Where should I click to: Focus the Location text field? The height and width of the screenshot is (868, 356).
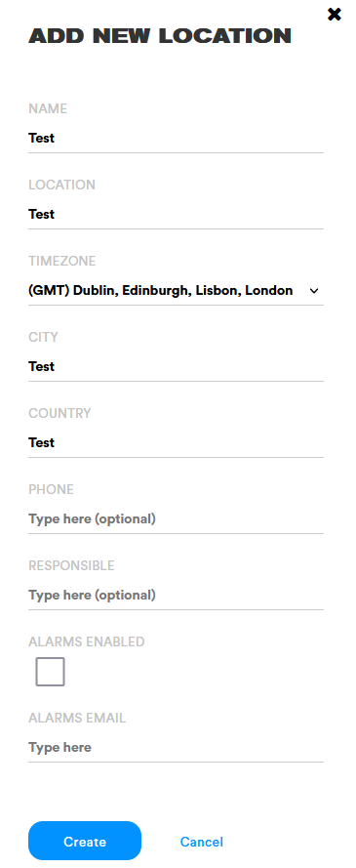pyautogui.click(x=176, y=214)
